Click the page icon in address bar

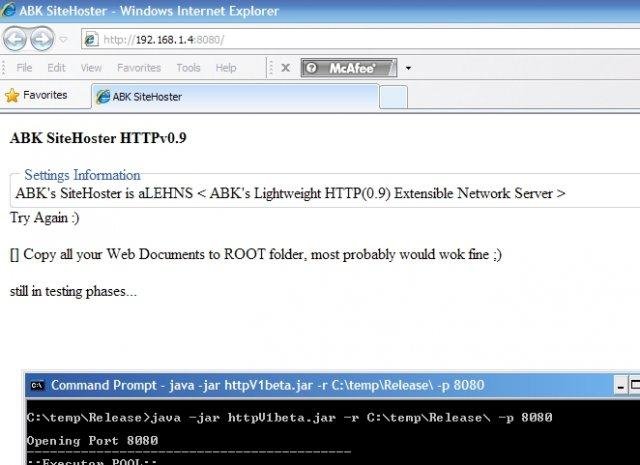(x=91, y=40)
